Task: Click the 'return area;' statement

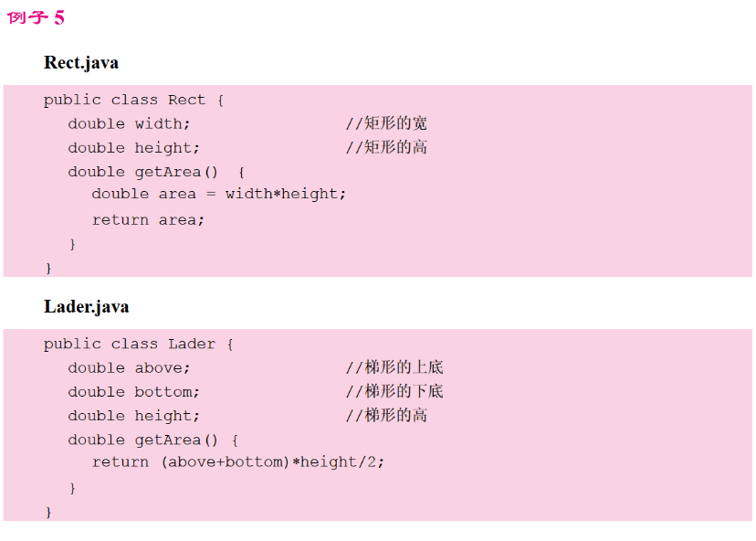Action: 148,220
